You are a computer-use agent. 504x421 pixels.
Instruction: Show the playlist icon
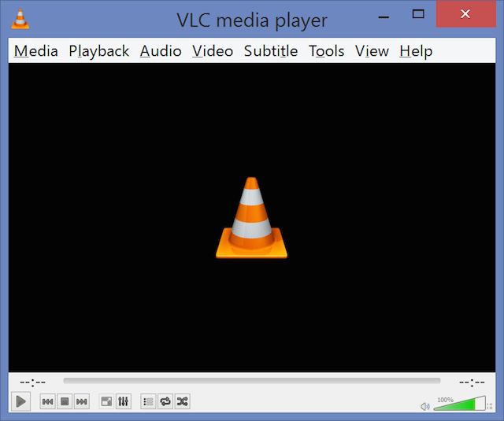[x=148, y=401]
